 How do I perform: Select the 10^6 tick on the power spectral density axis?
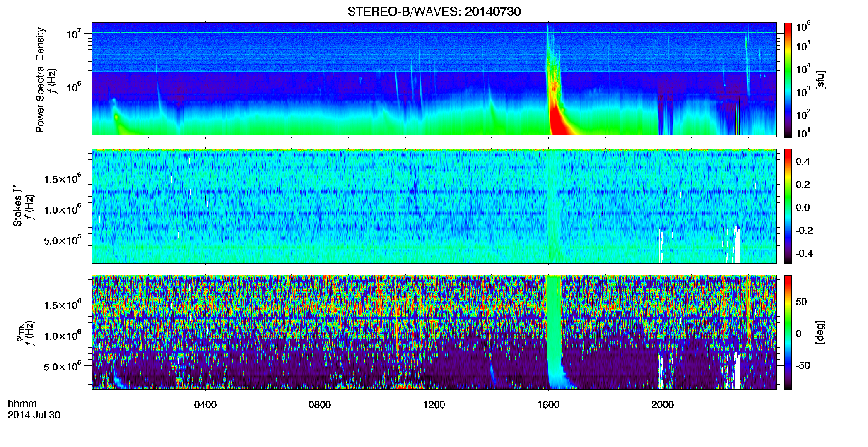[x=74, y=87]
